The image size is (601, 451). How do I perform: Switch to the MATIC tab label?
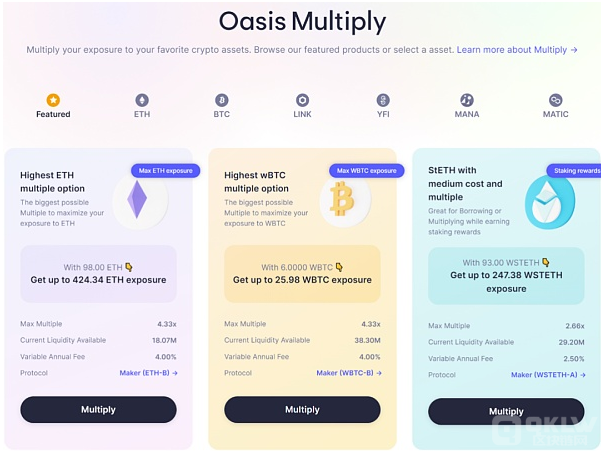coord(556,114)
